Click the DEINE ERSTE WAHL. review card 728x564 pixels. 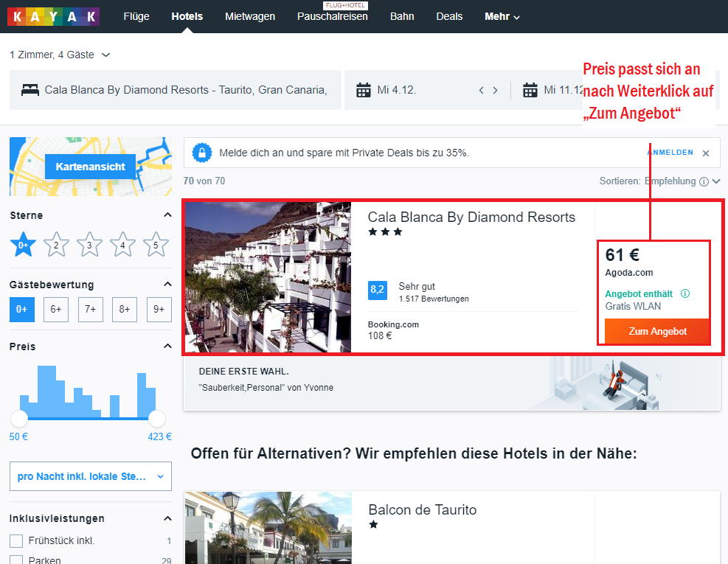pyautogui.click(x=451, y=383)
